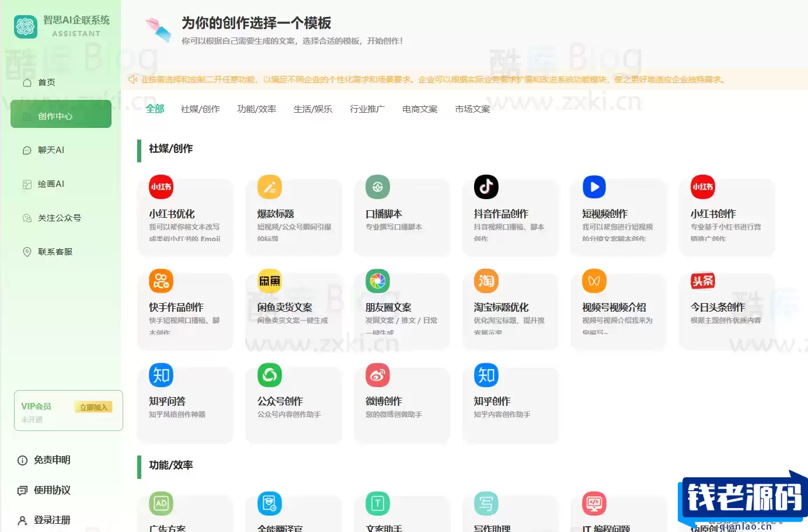The image size is (808, 532).
Task: Open the 首页 home sidebar item
Action: coord(61,82)
